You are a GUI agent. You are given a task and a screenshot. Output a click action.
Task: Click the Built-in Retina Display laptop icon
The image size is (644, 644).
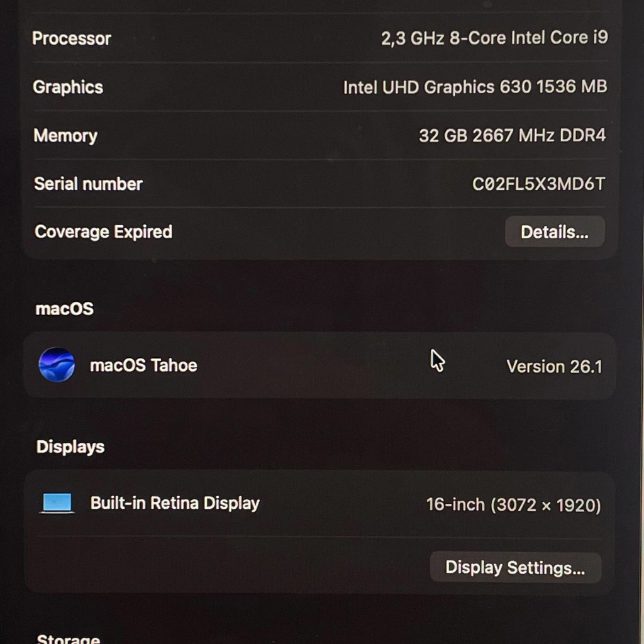(57, 503)
